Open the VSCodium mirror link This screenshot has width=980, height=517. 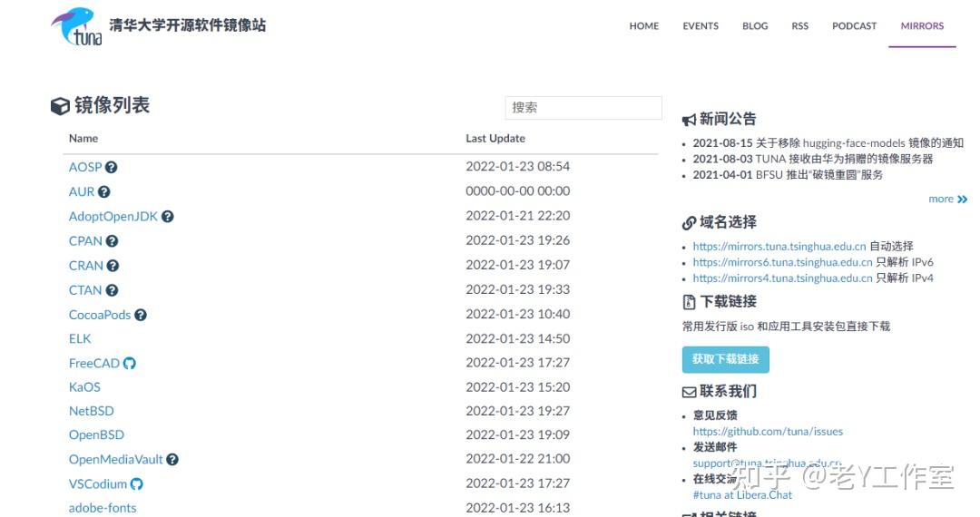tap(97, 484)
